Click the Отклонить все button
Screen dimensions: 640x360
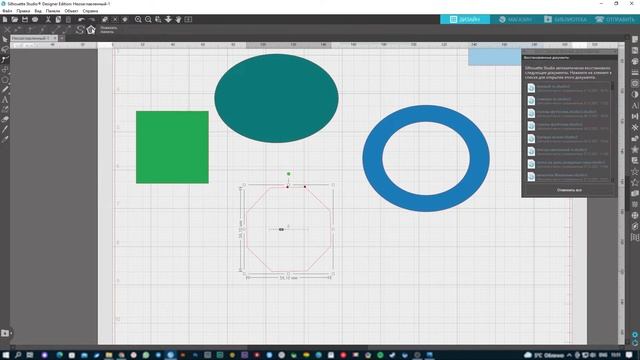[569, 190]
